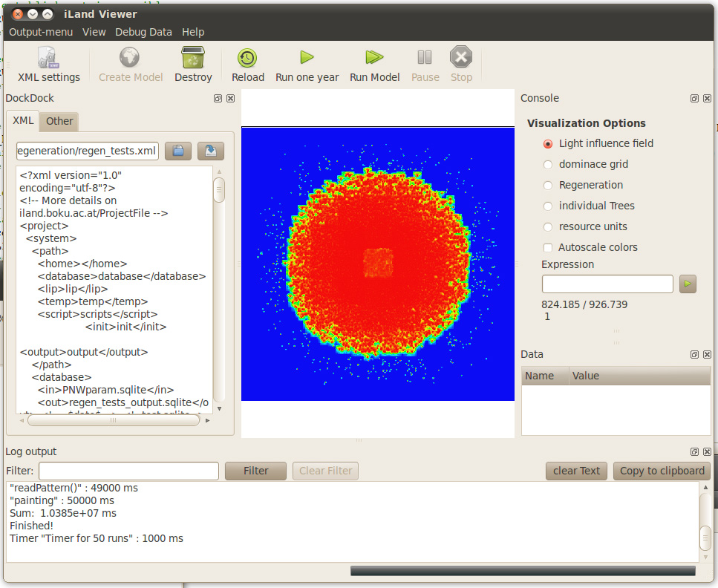Click the Expression input field
The image size is (718, 588).
point(607,284)
